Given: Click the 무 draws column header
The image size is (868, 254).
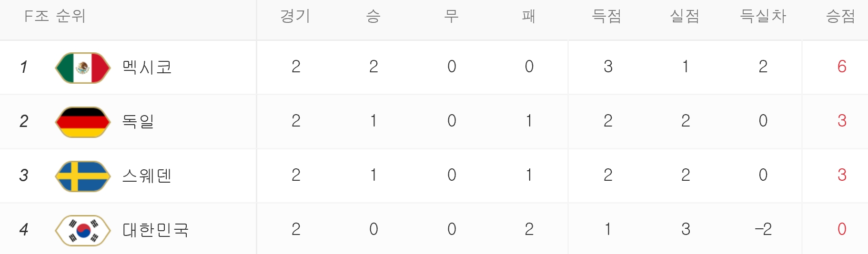Looking at the screenshot, I should [x=451, y=16].
